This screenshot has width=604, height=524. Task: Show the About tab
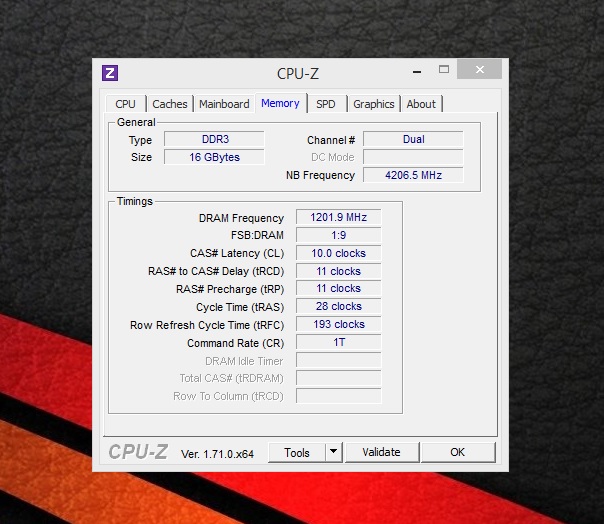coord(421,104)
